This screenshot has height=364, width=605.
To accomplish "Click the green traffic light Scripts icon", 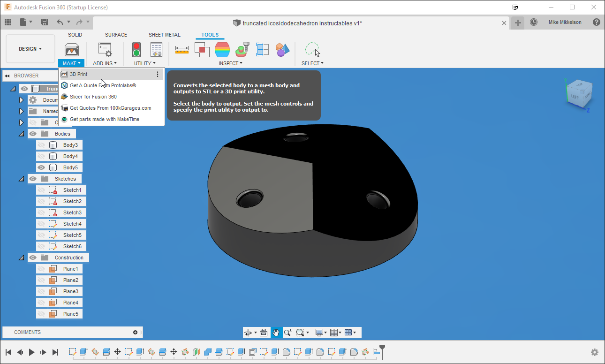I will coord(136,49).
